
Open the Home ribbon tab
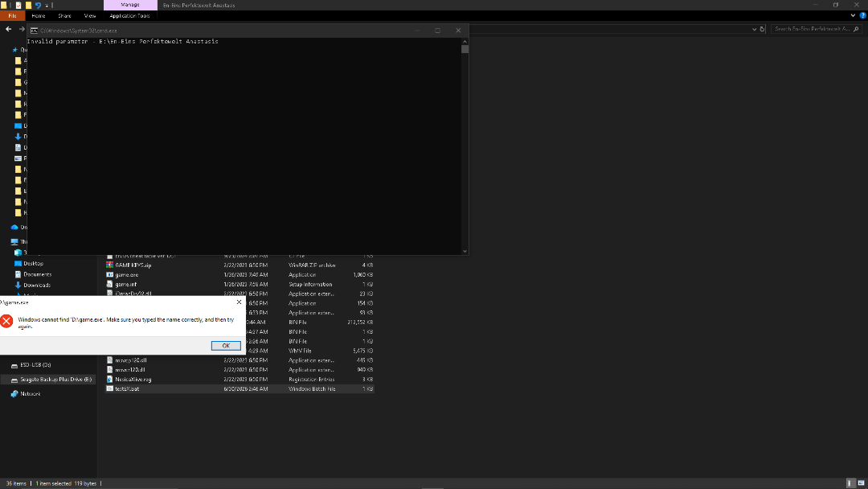coord(39,15)
